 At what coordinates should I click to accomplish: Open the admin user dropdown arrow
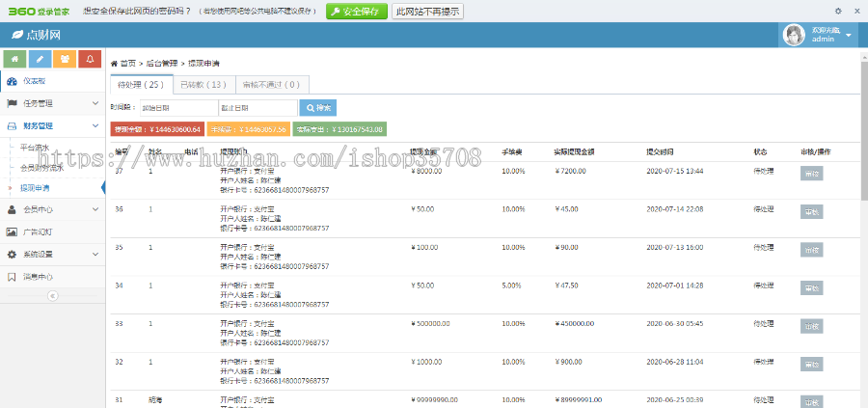pos(849,36)
